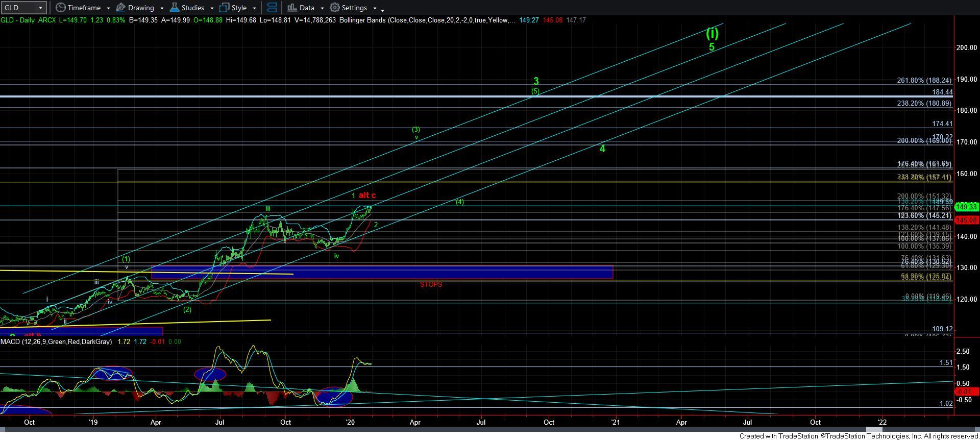
Task: Click the 'GLD - Daily ARCX' status text
Action: click(28, 20)
